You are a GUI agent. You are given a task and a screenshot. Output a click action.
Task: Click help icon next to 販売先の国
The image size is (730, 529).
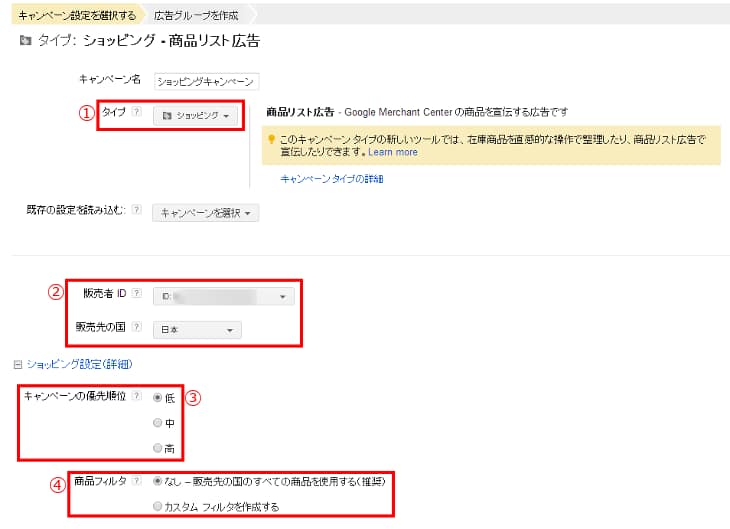[136, 328]
